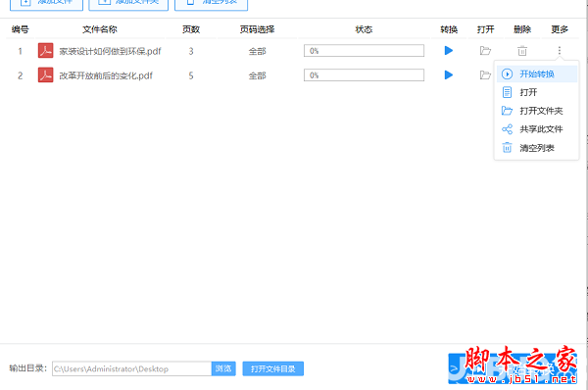Choose 清空列表 in the more menu
This screenshot has width=588, height=390.
pos(537,148)
